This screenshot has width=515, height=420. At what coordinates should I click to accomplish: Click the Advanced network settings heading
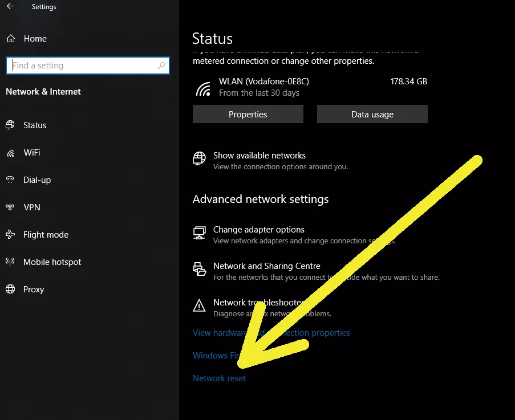[261, 199]
